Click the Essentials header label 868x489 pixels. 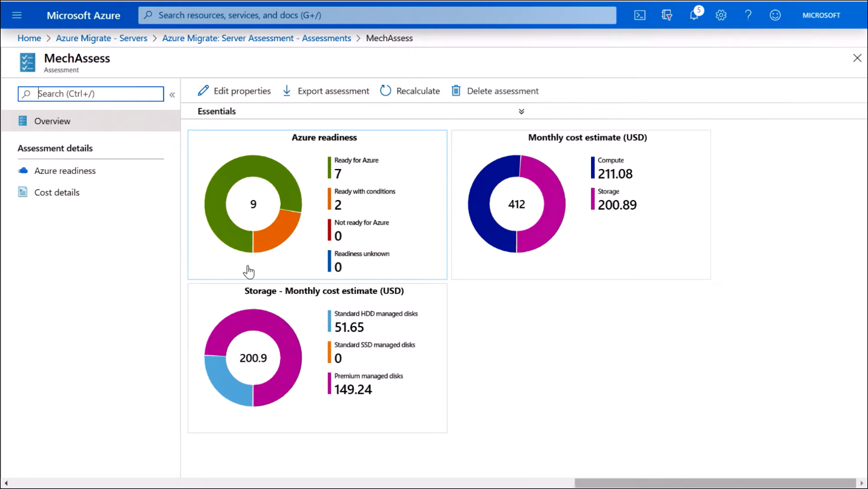click(216, 111)
